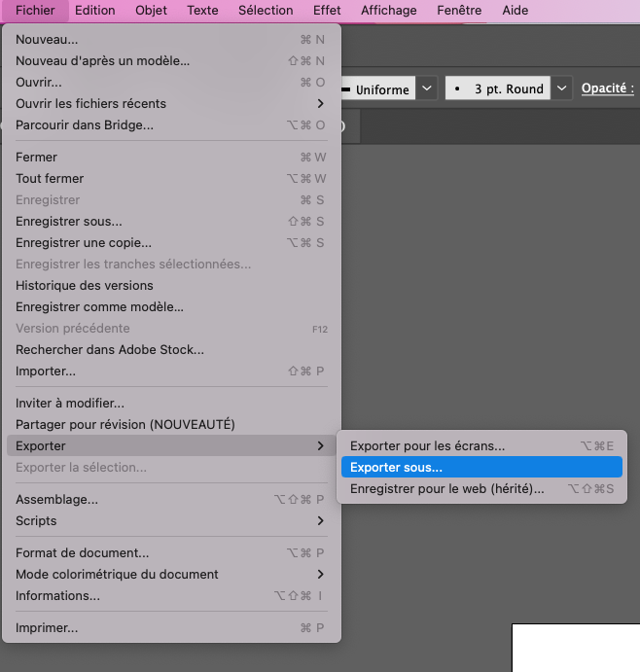Choose "Enregistrer pour le web (hérité)..."
640x672 pixels.
click(446, 489)
